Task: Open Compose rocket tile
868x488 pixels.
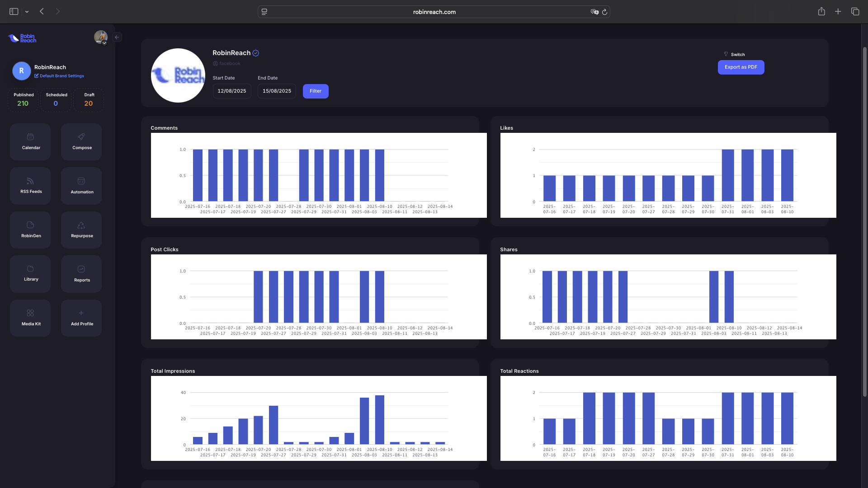Action: (x=81, y=141)
